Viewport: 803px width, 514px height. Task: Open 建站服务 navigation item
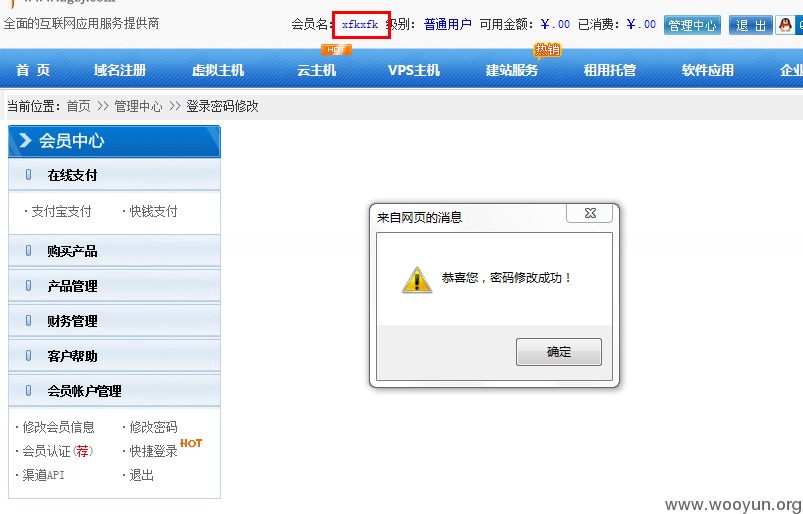click(x=512, y=70)
